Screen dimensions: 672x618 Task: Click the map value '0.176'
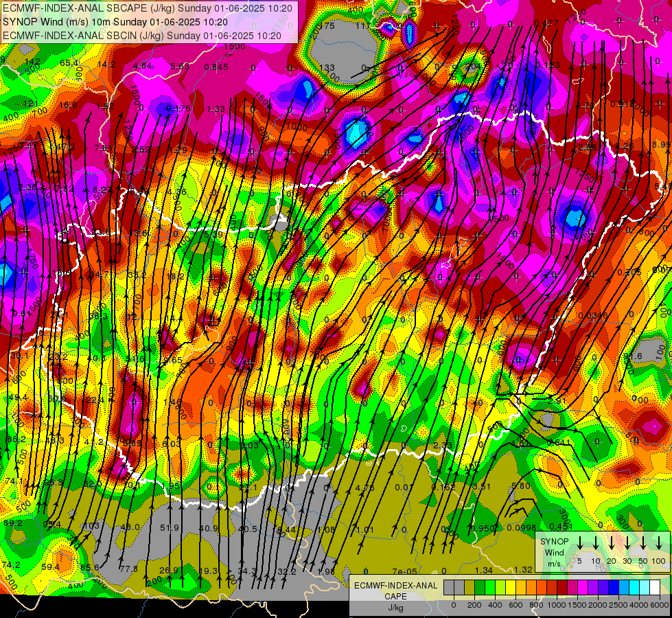click(178, 108)
